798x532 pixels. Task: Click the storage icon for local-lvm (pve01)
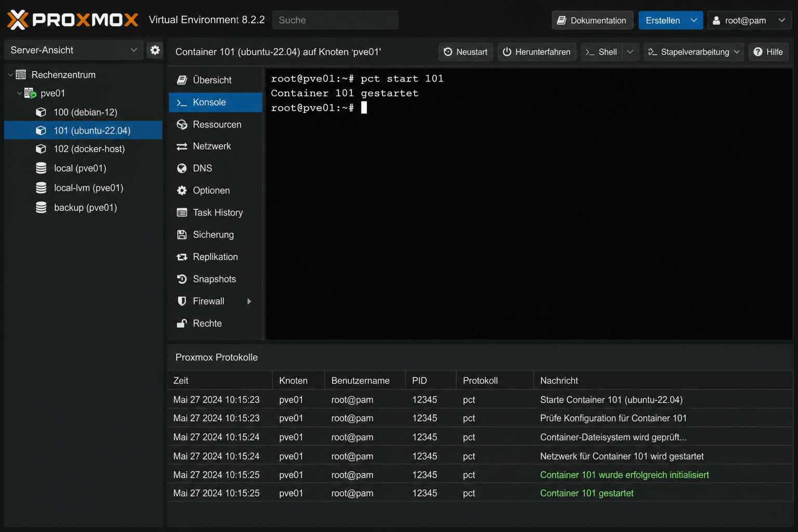pos(41,188)
